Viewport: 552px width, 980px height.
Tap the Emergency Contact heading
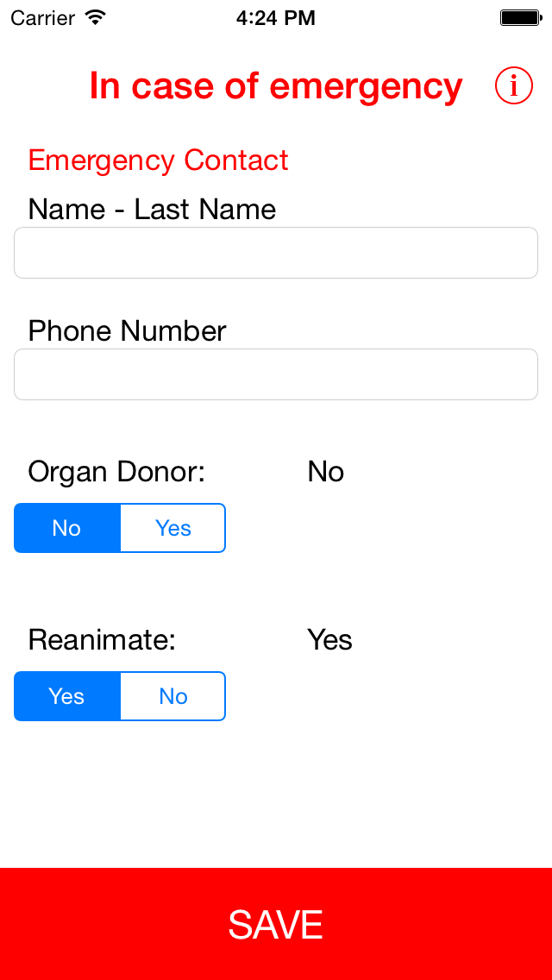(x=158, y=160)
